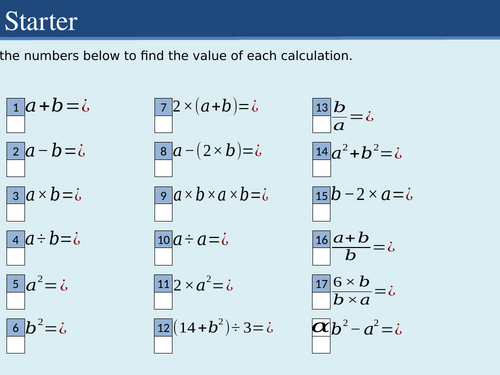This screenshot has width=500, height=375.
Task: Select answer box for question 16
Action: pyautogui.click(x=322, y=257)
